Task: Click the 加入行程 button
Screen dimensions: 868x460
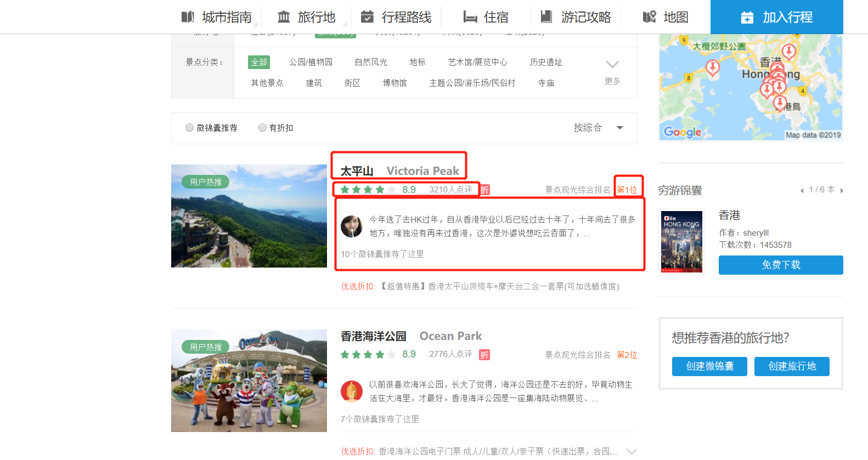Action: (x=777, y=17)
